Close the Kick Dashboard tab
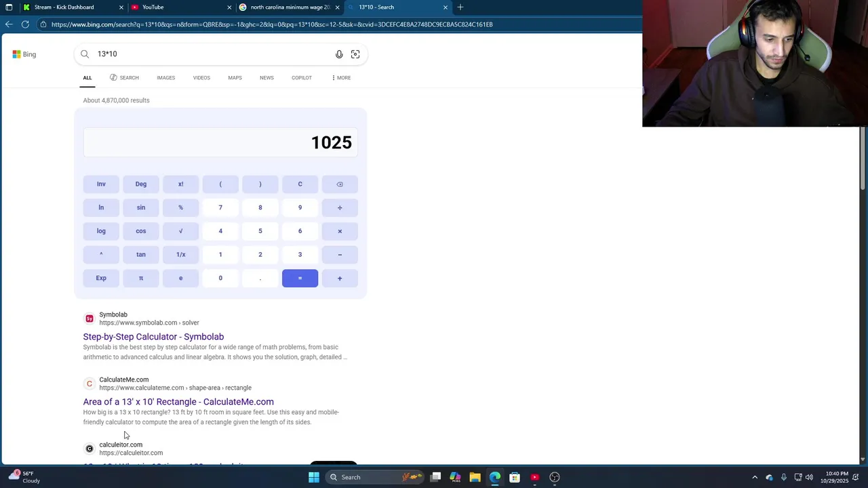868x488 pixels. (x=121, y=7)
